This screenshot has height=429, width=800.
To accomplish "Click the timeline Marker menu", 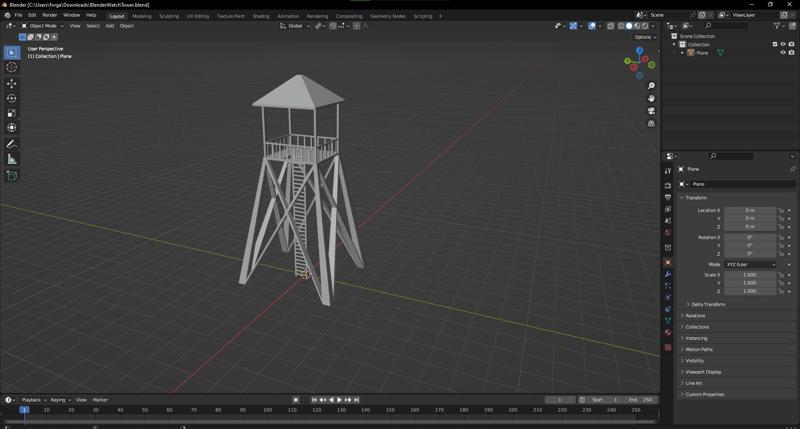I will coord(100,400).
